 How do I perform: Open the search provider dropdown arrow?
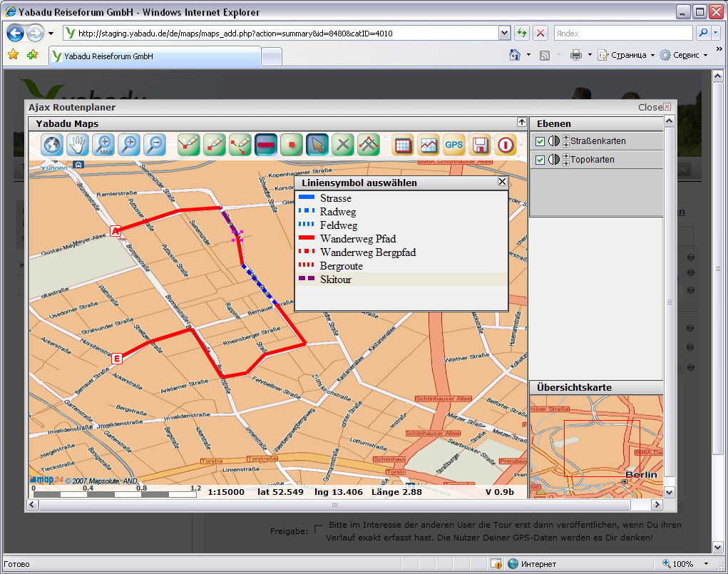point(715,33)
